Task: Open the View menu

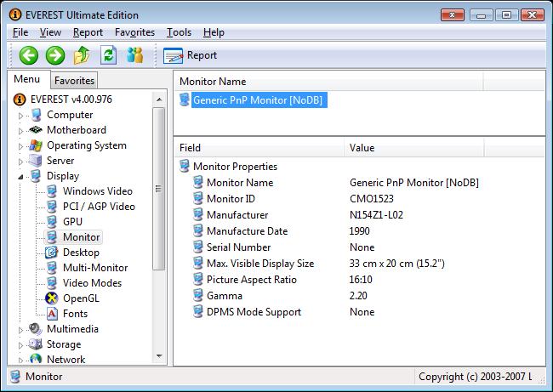Action: pos(50,32)
